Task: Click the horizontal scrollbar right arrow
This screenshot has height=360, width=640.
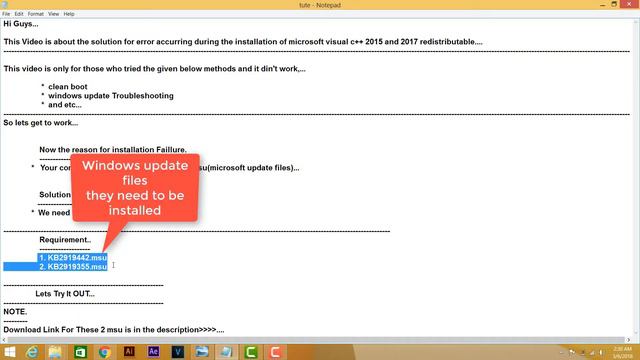Action: pyautogui.click(x=629, y=340)
